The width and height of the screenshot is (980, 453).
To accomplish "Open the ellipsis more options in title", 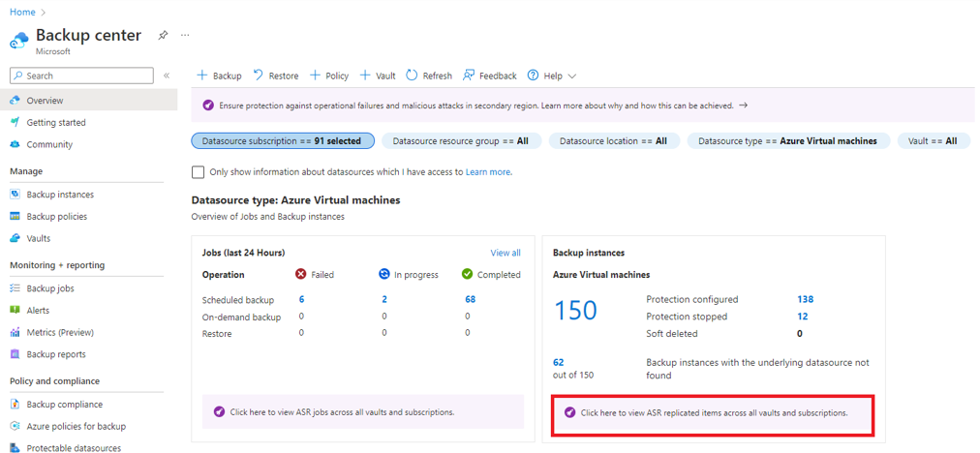I will (x=185, y=35).
